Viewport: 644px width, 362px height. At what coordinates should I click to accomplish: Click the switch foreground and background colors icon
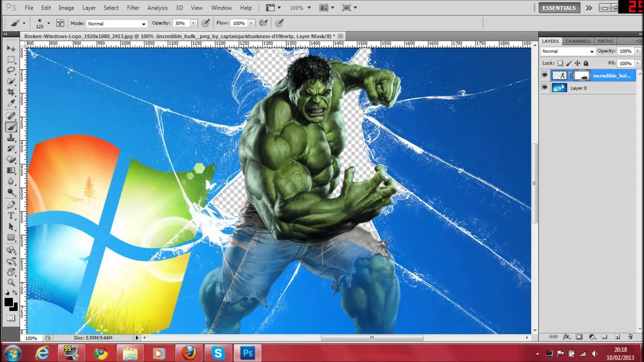(x=15, y=293)
